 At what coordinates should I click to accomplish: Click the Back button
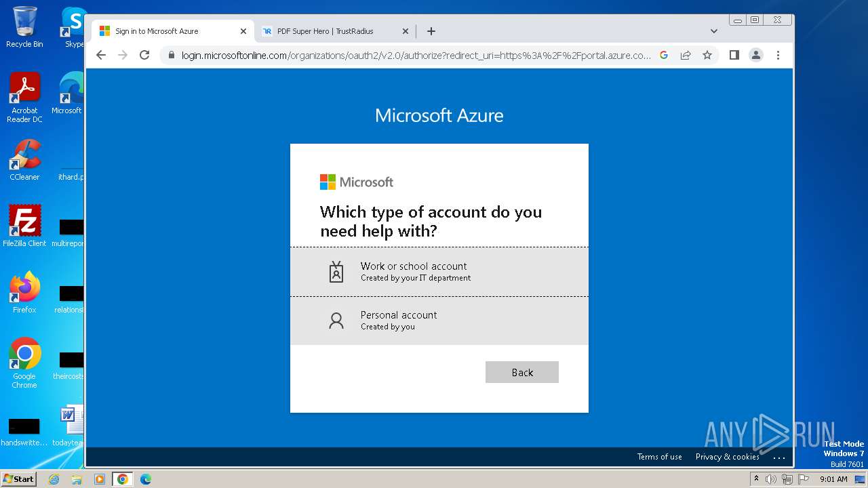(x=522, y=372)
